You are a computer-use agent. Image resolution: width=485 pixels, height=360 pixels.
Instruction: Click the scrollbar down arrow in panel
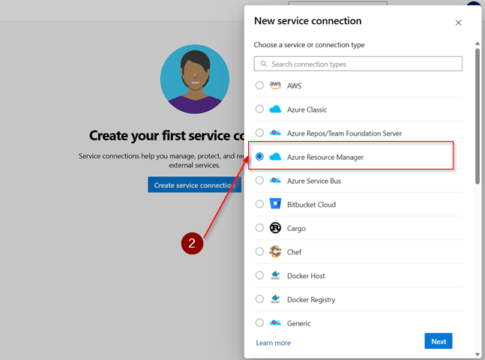477,355
